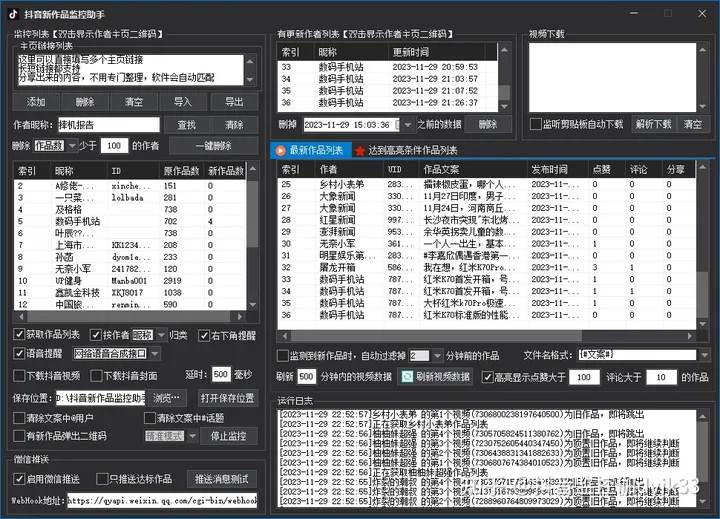Toggle 高亮显示点赞大于 checkbox
Viewport: 720px width, 519px height.
(487, 377)
